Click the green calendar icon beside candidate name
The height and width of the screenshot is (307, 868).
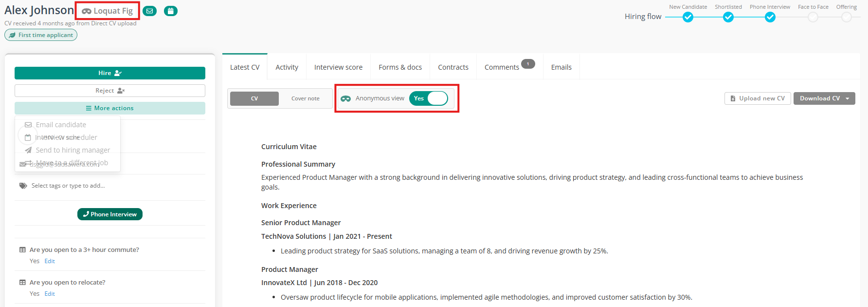click(170, 11)
